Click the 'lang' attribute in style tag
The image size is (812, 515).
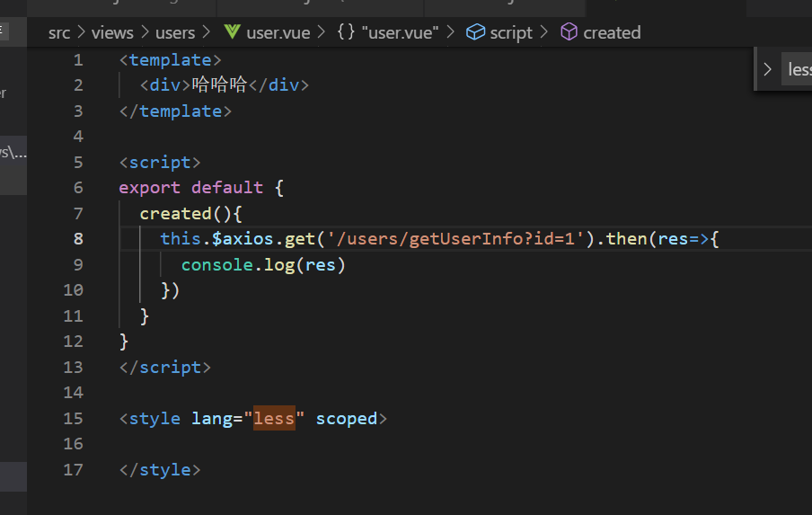(x=212, y=419)
